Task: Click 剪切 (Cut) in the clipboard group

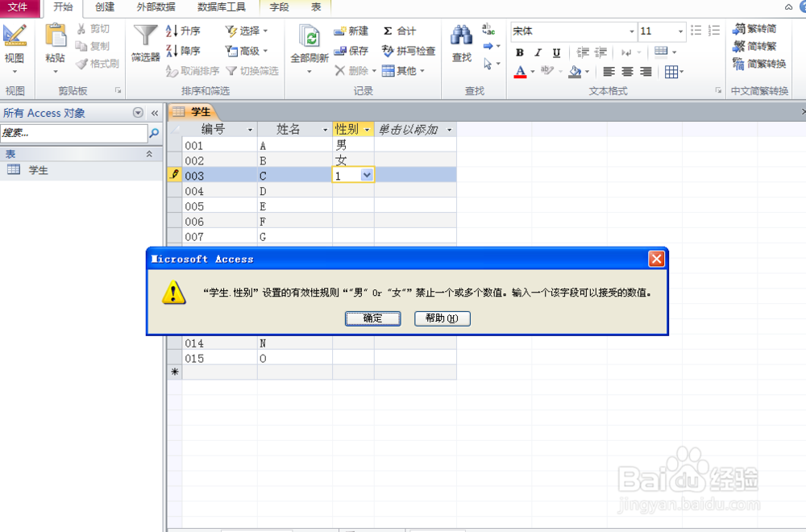Action: click(93, 29)
